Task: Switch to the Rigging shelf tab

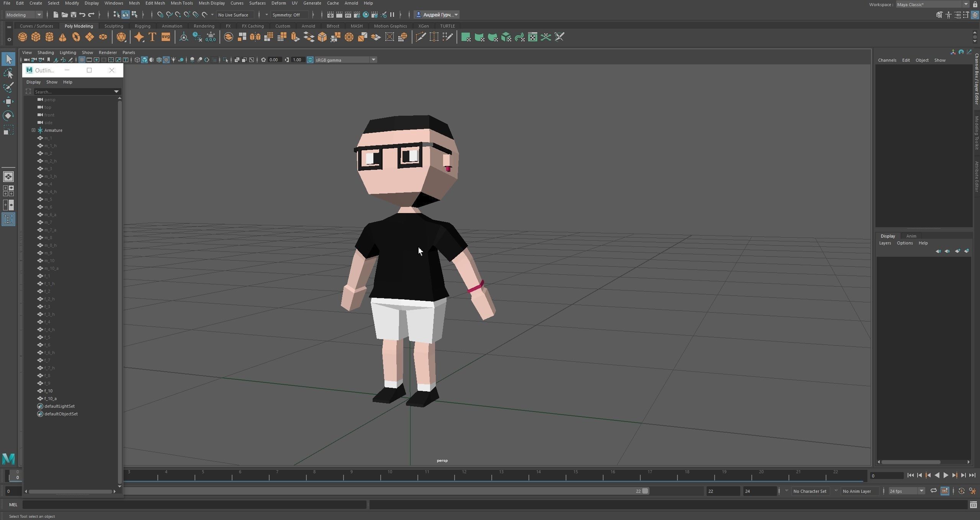Action: (142, 26)
